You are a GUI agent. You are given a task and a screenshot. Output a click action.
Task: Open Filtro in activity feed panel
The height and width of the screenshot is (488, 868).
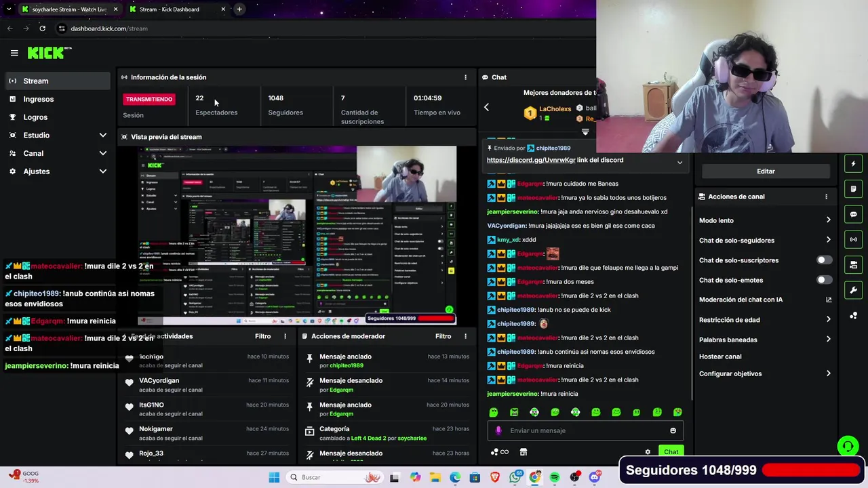(262, 336)
